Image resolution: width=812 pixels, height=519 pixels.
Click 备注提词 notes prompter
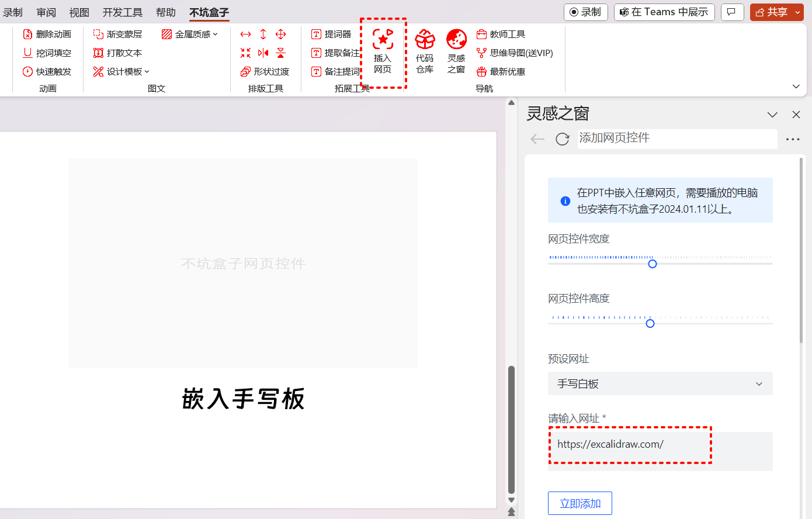pos(335,72)
